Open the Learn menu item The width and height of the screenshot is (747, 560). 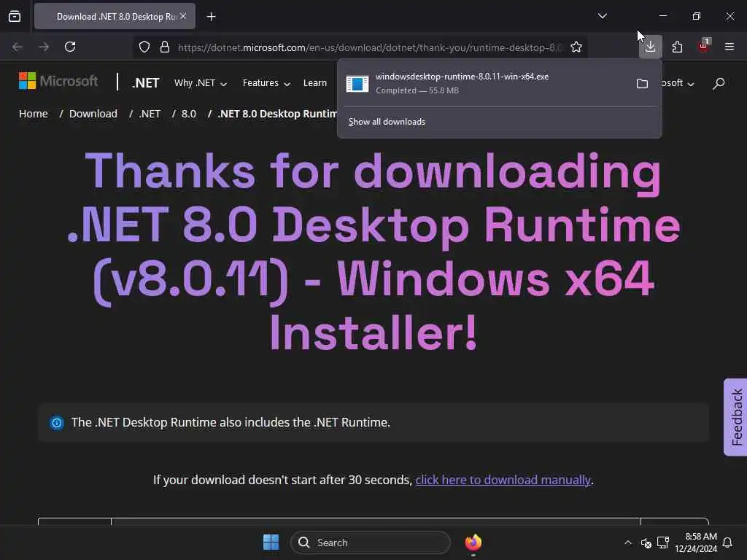click(315, 83)
